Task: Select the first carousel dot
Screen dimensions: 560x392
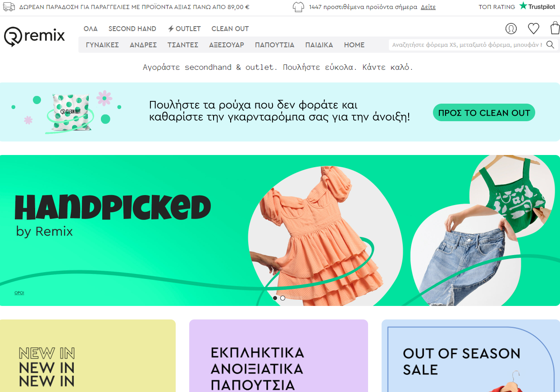Action: click(x=275, y=298)
